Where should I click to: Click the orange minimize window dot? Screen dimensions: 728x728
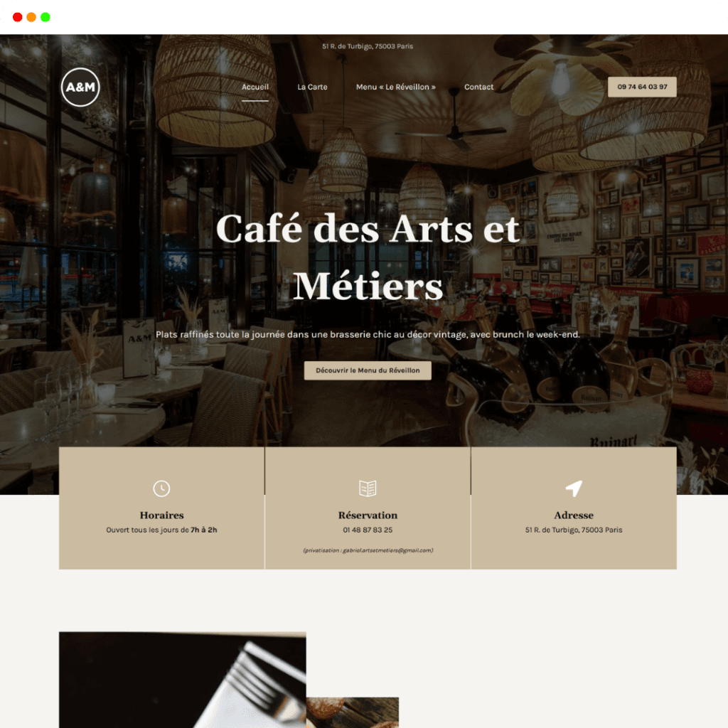tap(31, 17)
